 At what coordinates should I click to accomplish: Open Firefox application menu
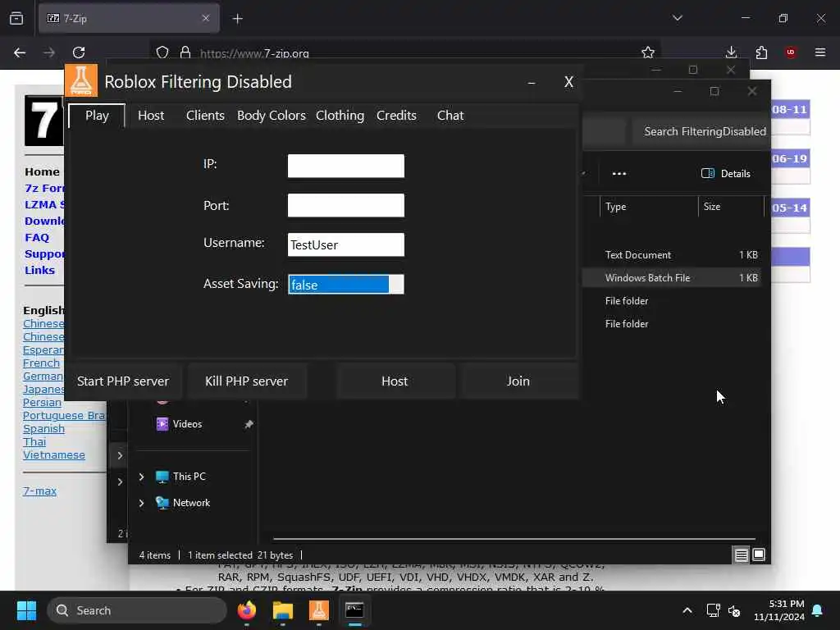pyautogui.click(x=820, y=52)
